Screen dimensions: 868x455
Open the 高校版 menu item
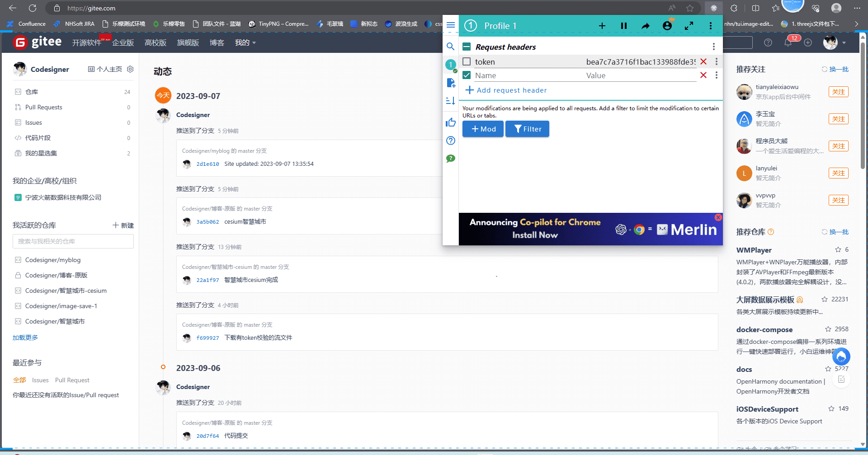click(x=156, y=42)
